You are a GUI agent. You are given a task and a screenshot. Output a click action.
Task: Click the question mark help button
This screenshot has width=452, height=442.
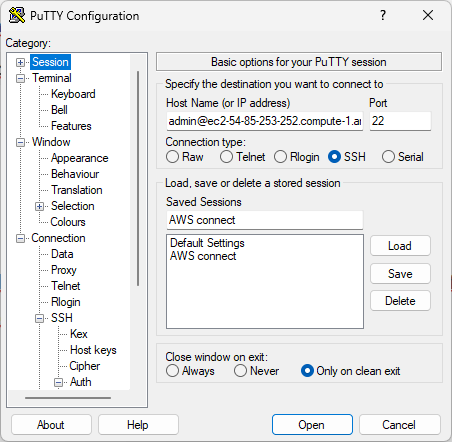point(383,15)
